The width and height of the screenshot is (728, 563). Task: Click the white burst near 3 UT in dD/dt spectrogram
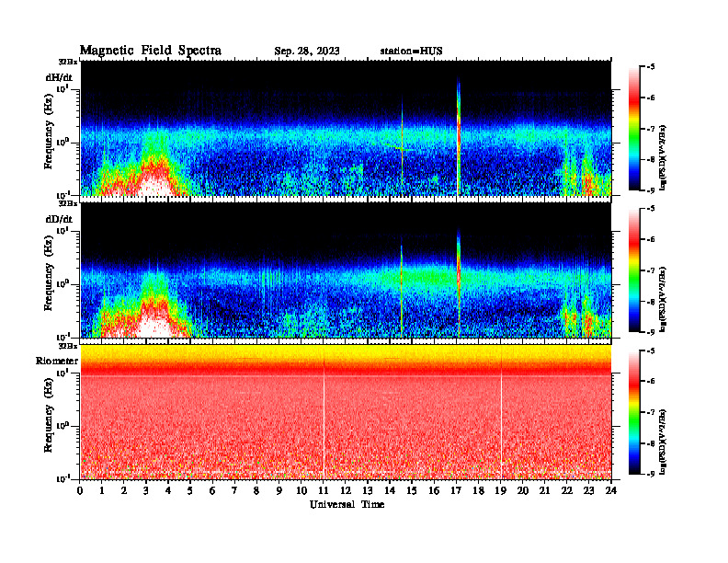tap(154, 325)
